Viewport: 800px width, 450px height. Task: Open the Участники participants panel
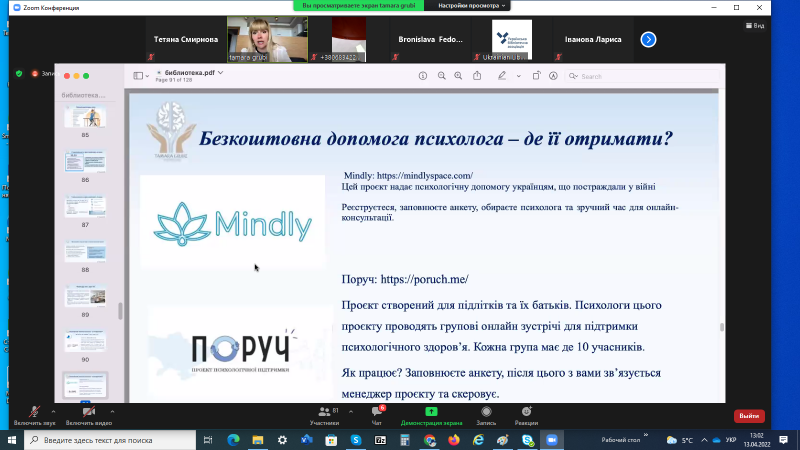324,416
